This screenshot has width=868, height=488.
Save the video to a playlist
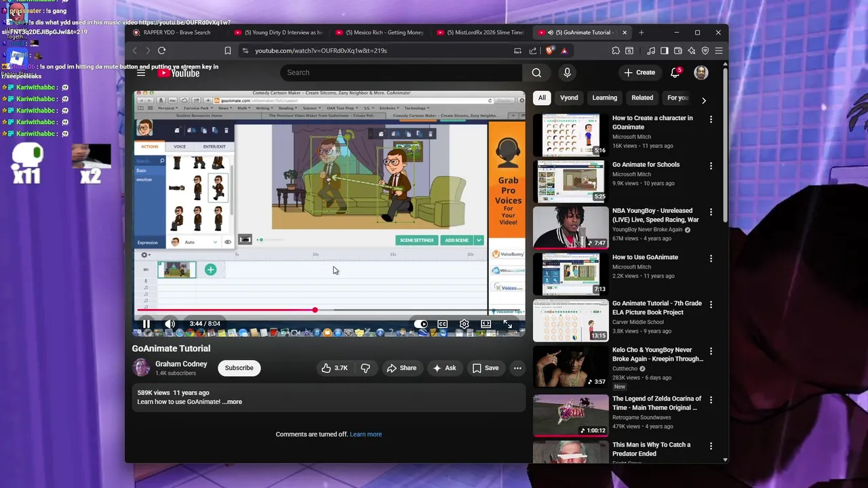(x=486, y=368)
